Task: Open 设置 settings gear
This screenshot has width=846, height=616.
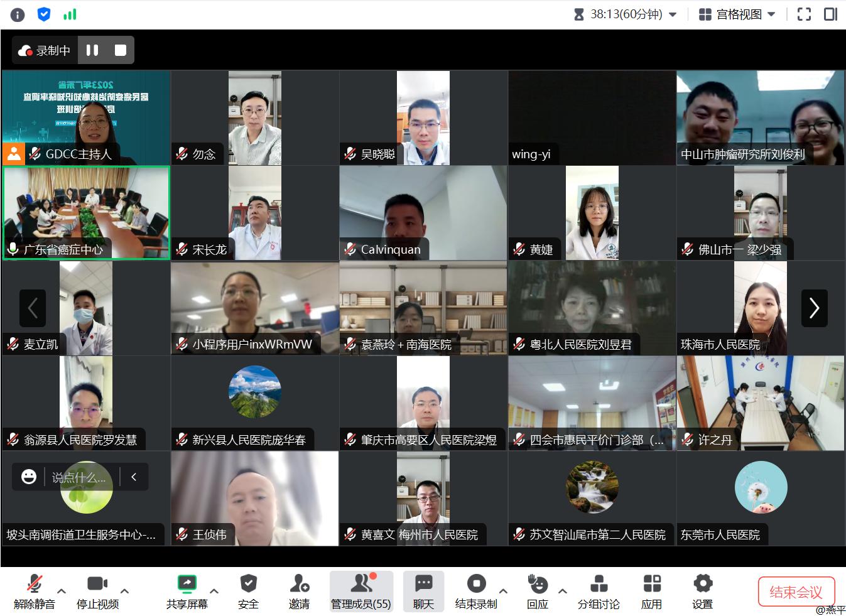Action: (x=702, y=592)
